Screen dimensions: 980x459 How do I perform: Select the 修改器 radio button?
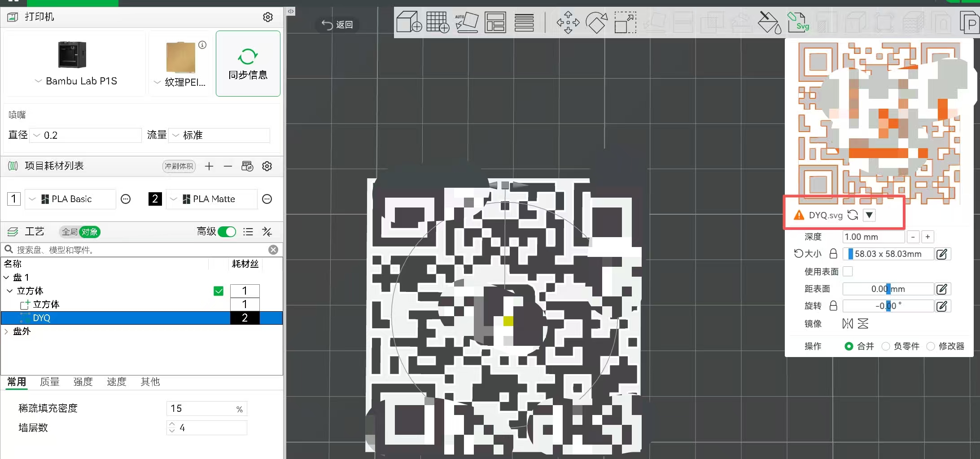(x=931, y=346)
